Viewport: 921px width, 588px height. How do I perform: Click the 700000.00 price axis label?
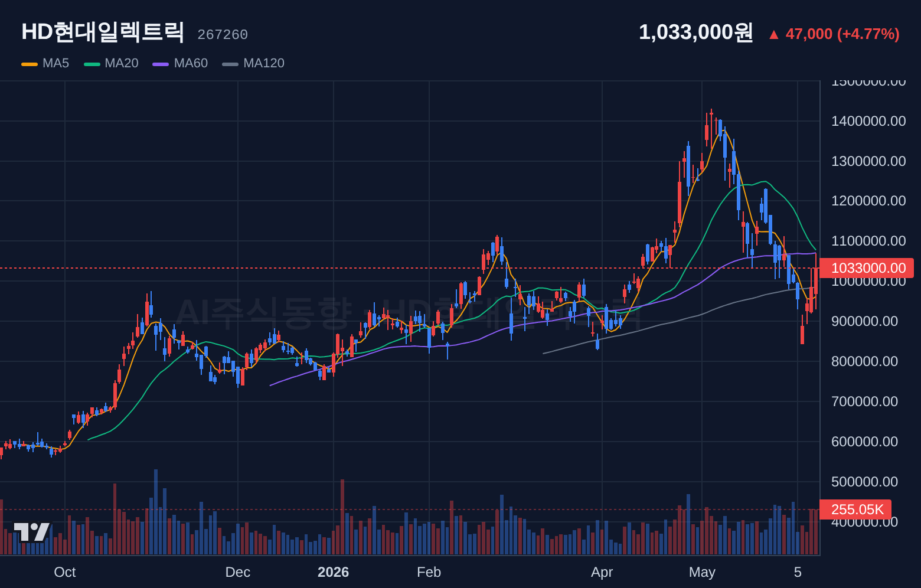(864, 401)
